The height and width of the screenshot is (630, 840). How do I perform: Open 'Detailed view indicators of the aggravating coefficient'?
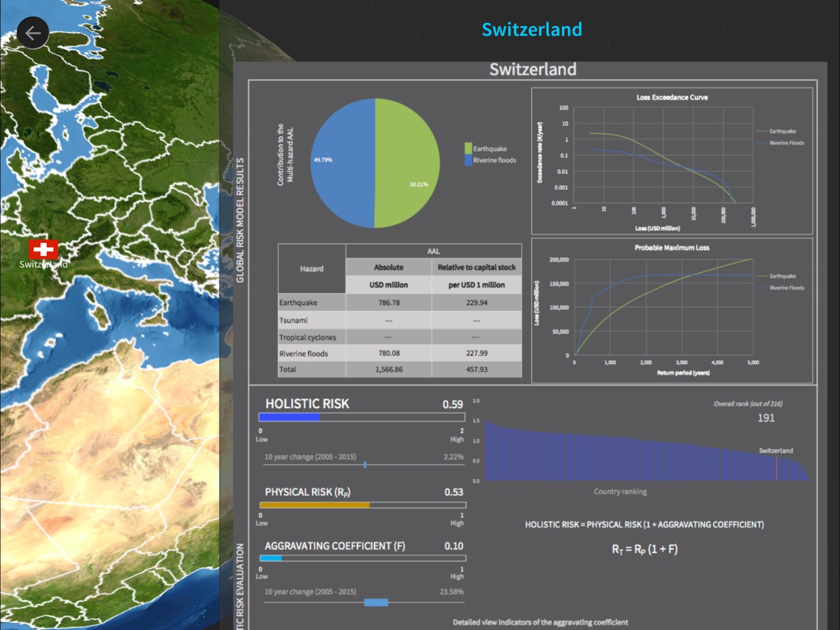[x=540, y=622]
